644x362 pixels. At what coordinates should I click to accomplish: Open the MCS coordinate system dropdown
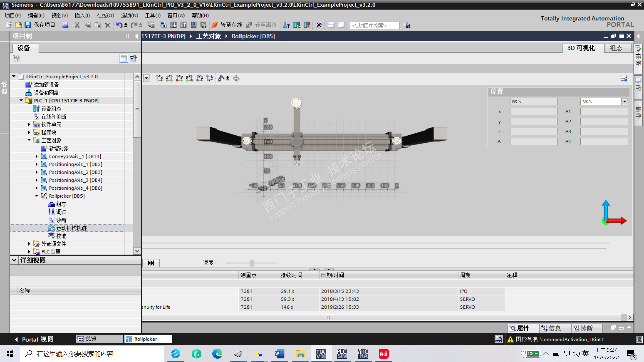[x=624, y=101]
